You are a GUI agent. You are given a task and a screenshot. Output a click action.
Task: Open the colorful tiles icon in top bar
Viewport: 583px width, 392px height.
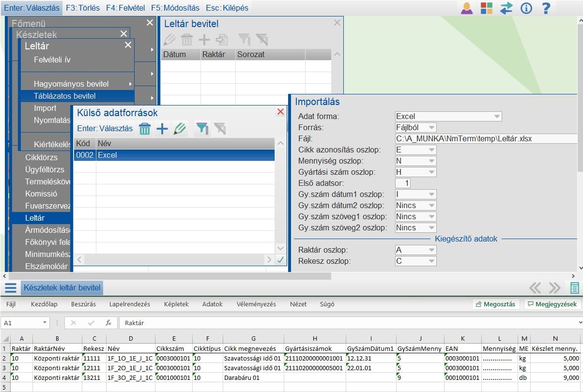point(486,8)
